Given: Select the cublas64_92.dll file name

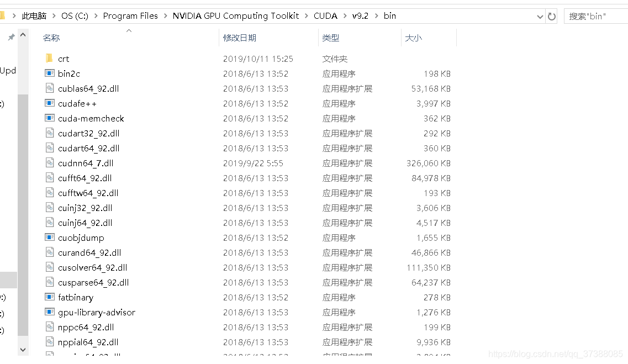Looking at the screenshot, I should pos(88,88).
